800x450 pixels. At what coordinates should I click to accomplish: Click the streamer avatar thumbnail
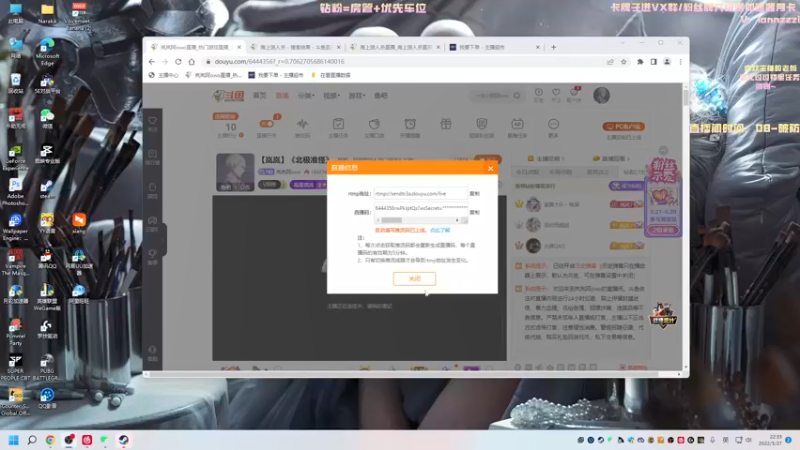tap(235, 172)
